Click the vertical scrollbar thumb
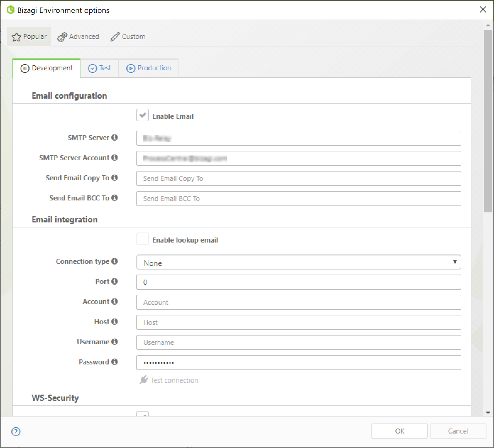 point(488,121)
